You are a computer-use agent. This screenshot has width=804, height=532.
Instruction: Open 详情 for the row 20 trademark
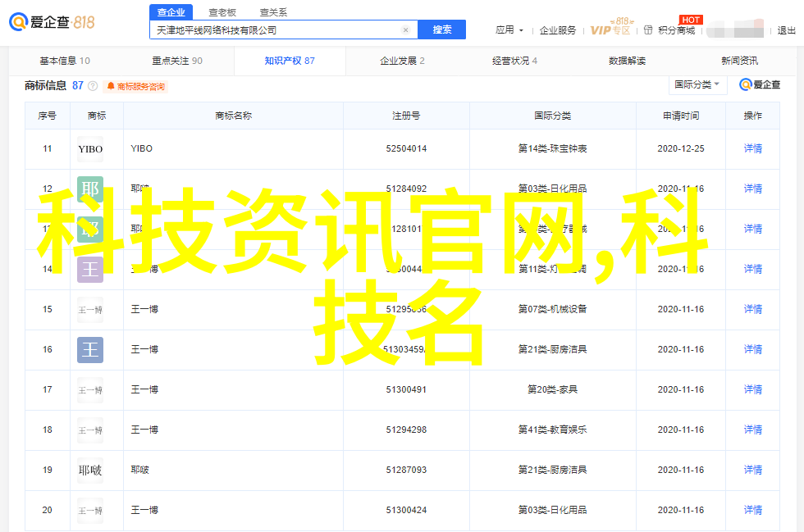753,510
